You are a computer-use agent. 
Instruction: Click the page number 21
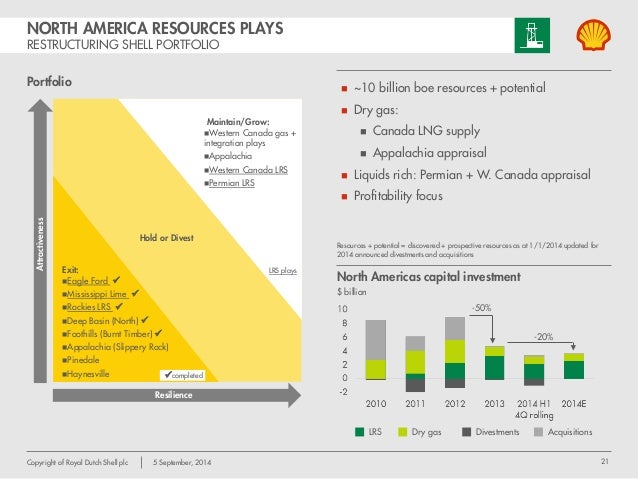(605, 462)
